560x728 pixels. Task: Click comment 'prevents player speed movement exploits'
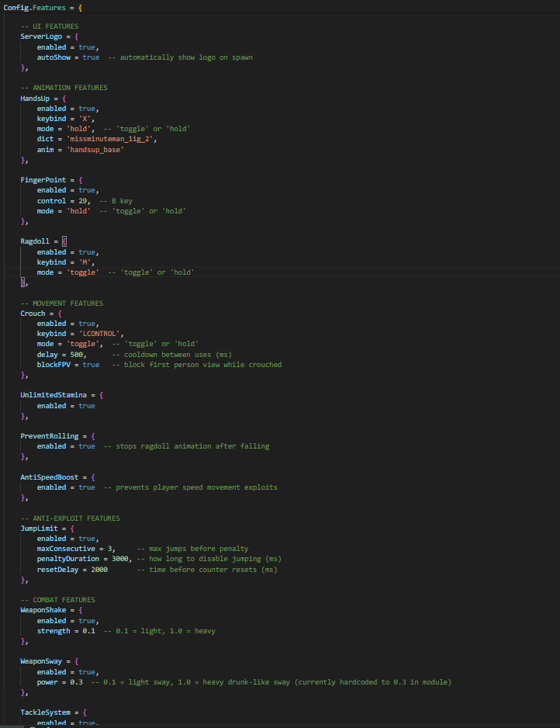point(197,487)
